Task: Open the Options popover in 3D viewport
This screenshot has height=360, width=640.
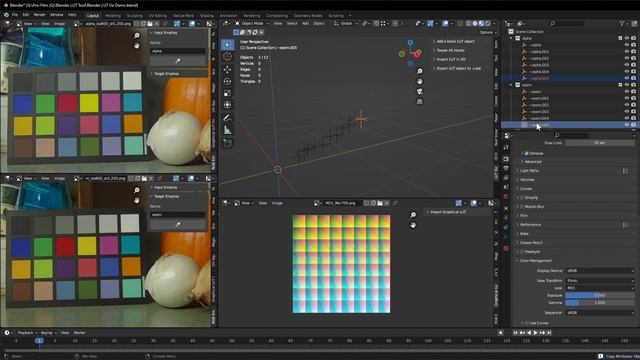Action: (487, 32)
